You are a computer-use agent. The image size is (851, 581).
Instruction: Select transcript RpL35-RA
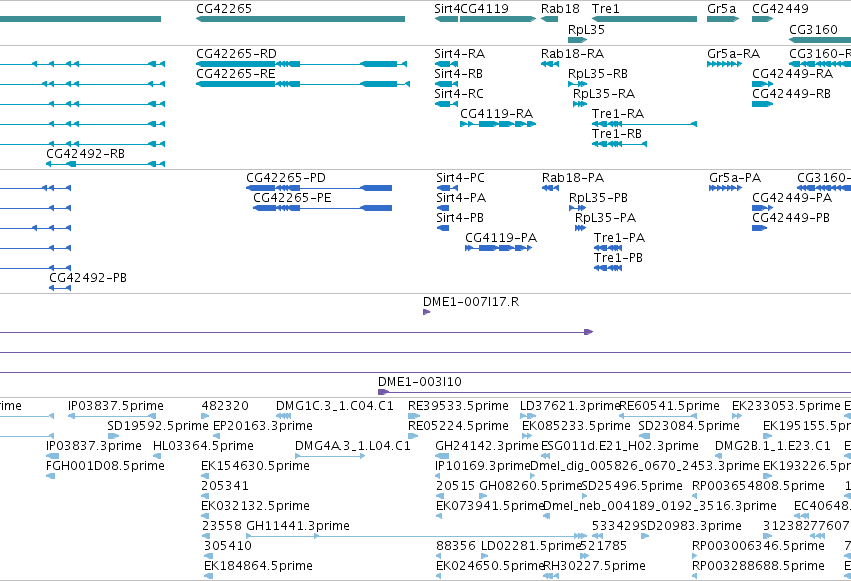[580, 104]
